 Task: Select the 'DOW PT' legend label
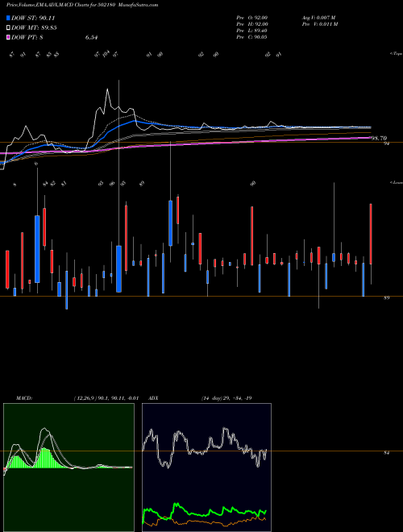point(27,37)
